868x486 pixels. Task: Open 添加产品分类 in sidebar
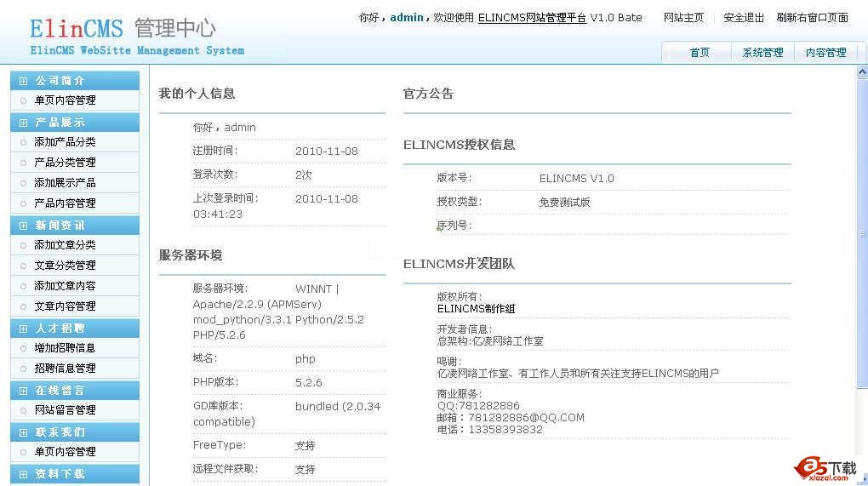(65, 142)
